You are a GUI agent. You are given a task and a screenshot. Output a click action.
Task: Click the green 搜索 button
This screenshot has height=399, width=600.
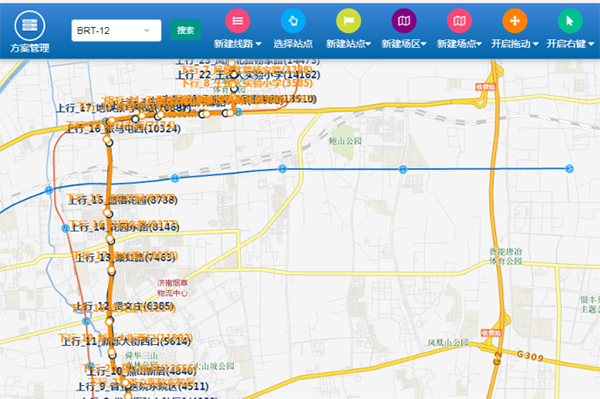point(186,30)
